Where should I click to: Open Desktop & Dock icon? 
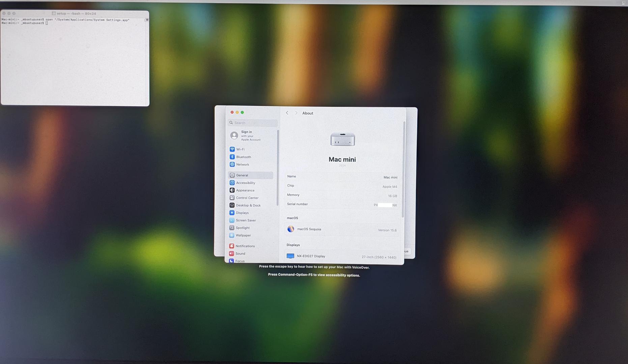click(232, 205)
